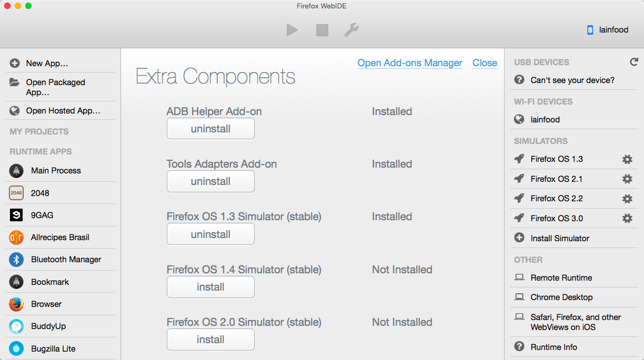Click the New App plus icon
Viewport: 644px width, 360px height.
(16, 63)
